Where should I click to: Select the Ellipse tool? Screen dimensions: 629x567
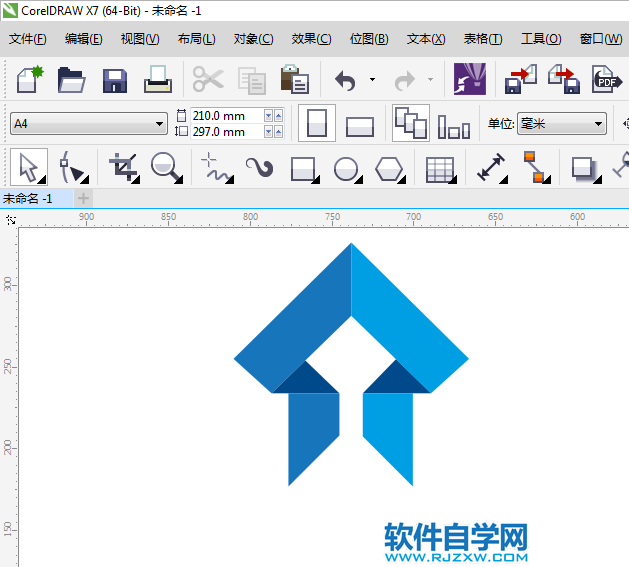pos(348,170)
